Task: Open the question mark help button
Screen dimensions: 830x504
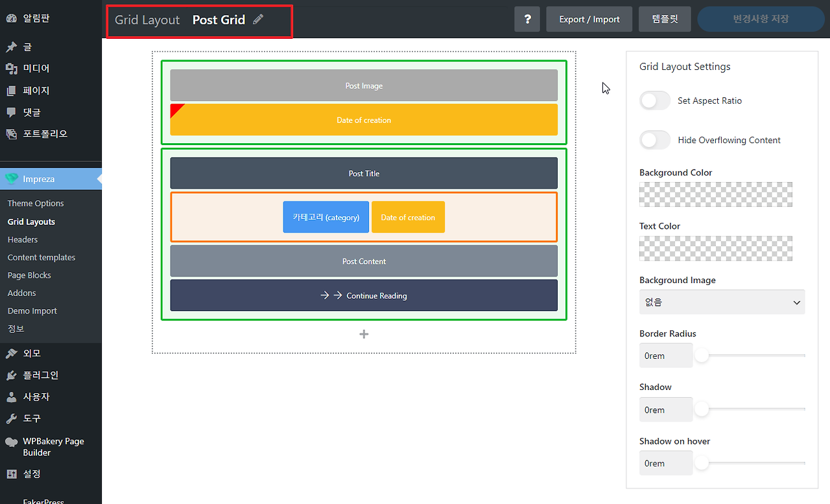Action: [x=527, y=19]
